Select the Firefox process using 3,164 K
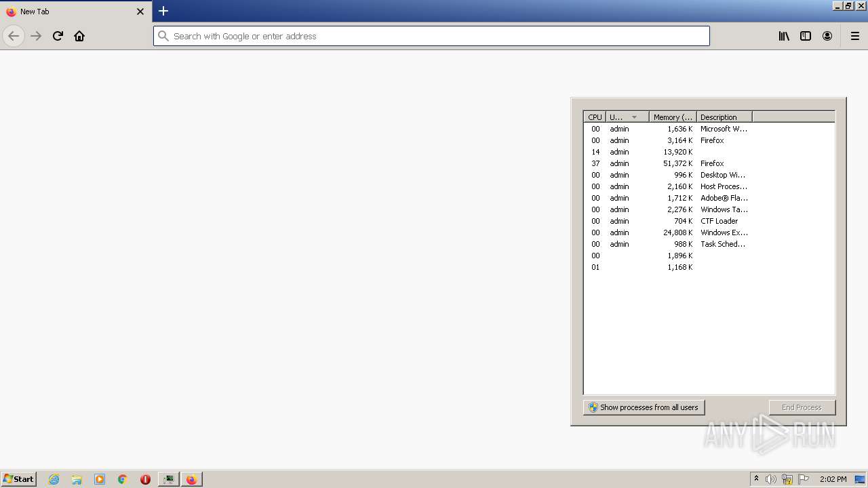Image resolution: width=868 pixels, height=488 pixels. click(x=709, y=140)
